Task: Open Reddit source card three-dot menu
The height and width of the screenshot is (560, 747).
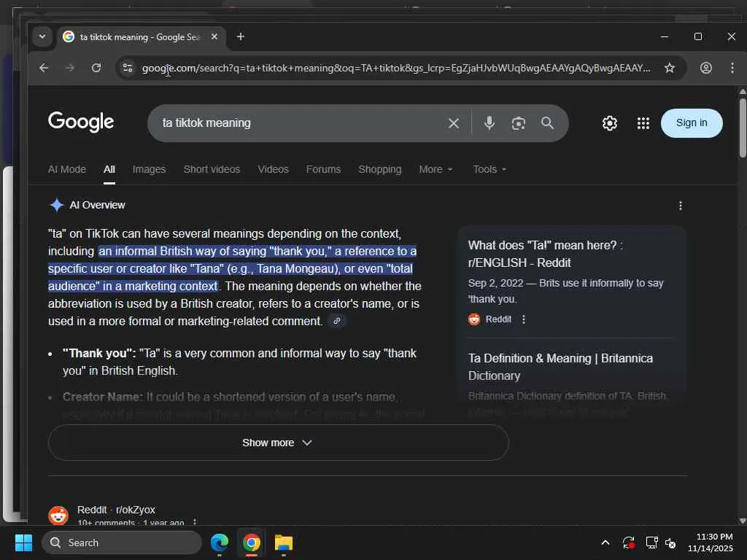Action: click(524, 319)
